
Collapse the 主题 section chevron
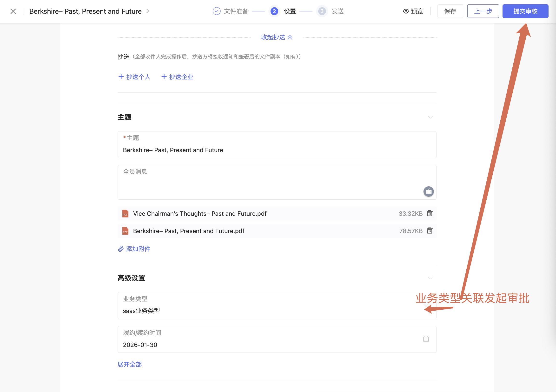(430, 117)
